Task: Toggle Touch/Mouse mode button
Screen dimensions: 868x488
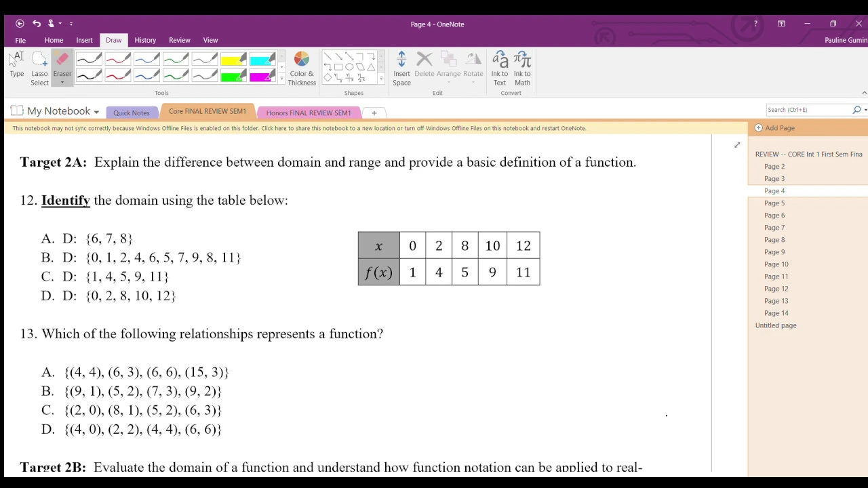Action: 50,24
